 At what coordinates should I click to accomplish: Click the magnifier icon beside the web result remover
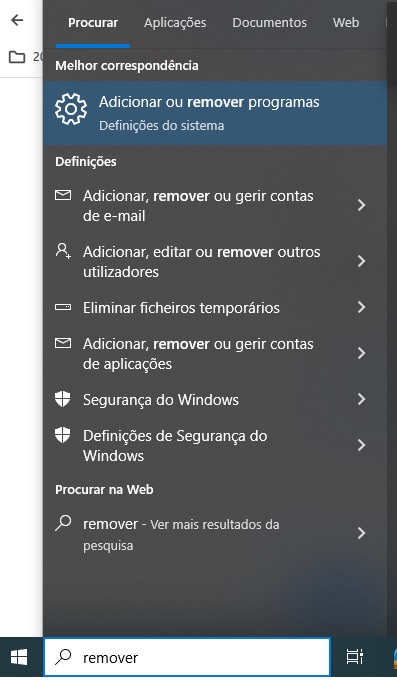(x=63, y=523)
